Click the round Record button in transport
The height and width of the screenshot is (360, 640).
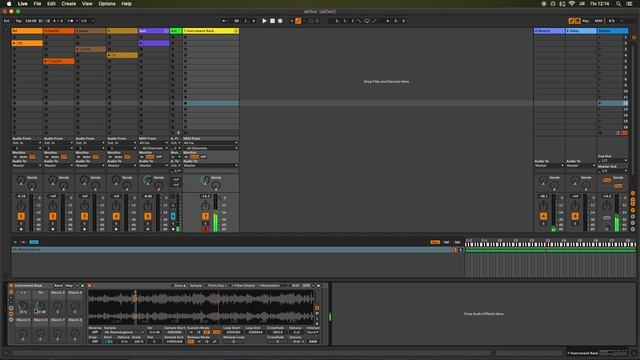[280, 21]
